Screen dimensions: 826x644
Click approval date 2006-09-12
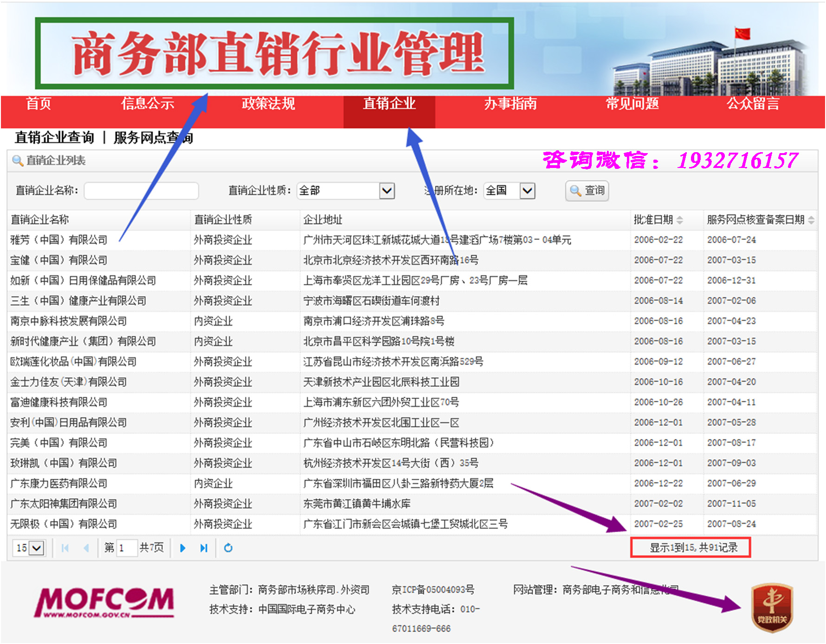tap(658, 362)
